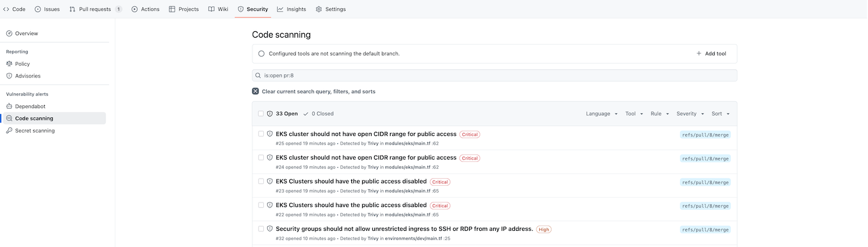Click the clear search query X icon
Screen dimensions: 868x247
255,91
